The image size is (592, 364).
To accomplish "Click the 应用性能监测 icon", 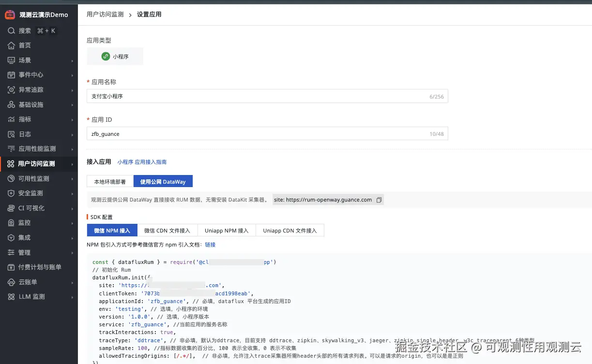I will coord(11,149).
